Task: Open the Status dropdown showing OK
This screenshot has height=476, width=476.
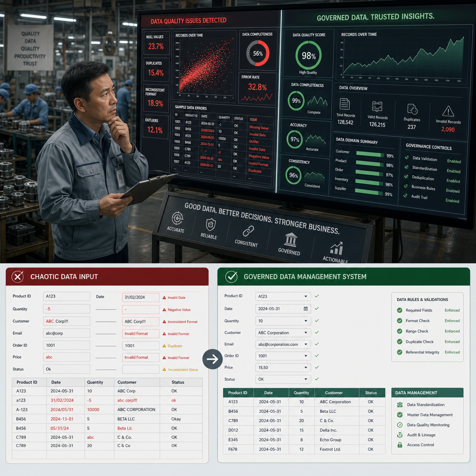Action: tap(283, 379)
